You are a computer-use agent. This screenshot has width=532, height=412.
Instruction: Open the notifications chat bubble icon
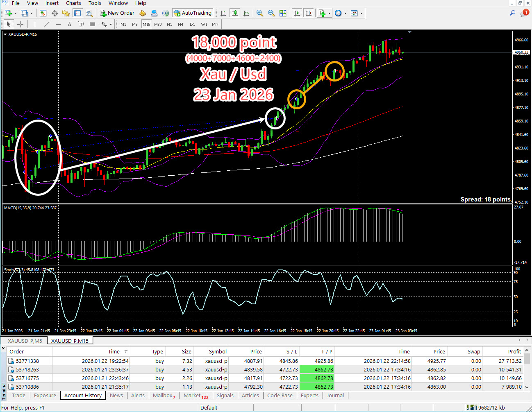[524, 13]
